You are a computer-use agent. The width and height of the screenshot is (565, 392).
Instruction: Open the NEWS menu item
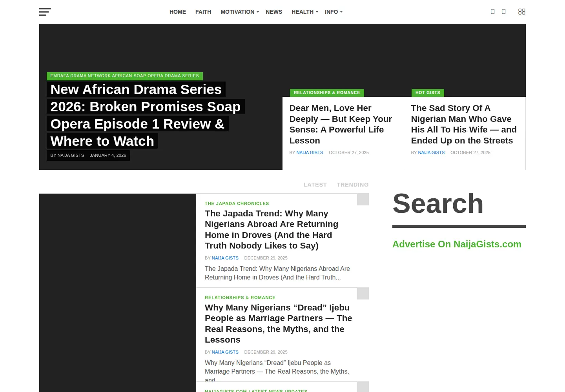274,12
